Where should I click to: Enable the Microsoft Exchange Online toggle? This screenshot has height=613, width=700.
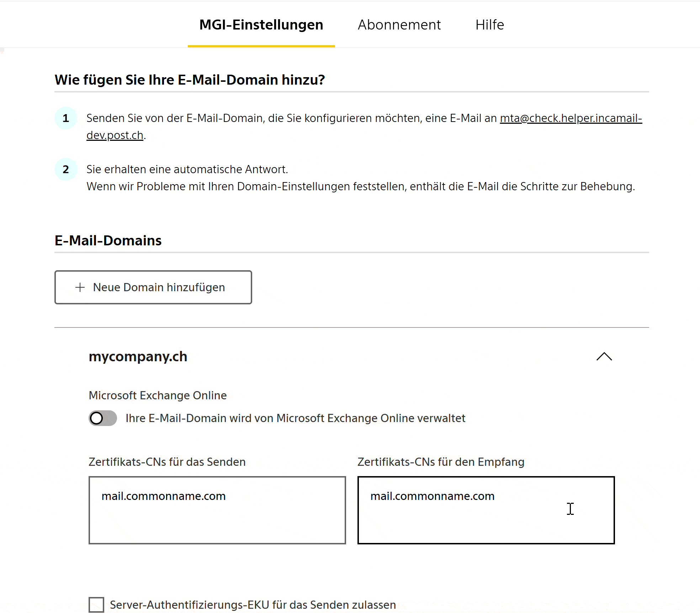click(x=103, y=418)
